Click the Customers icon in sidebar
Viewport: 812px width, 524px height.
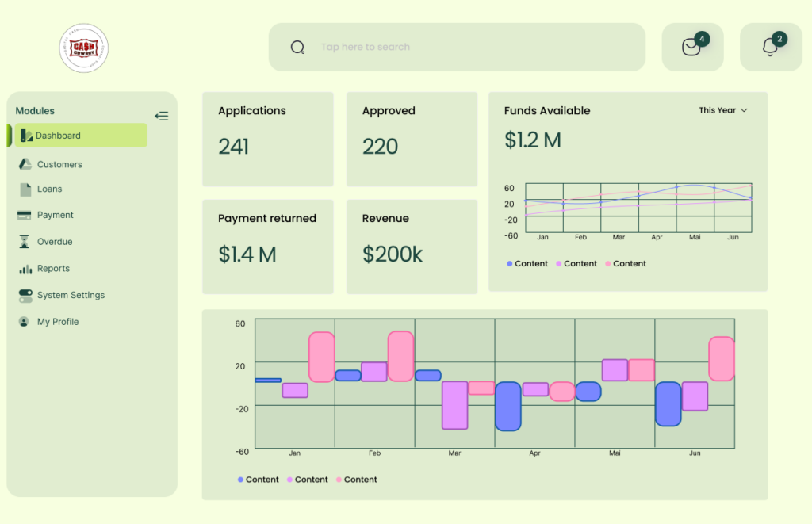tap(25, 164)
